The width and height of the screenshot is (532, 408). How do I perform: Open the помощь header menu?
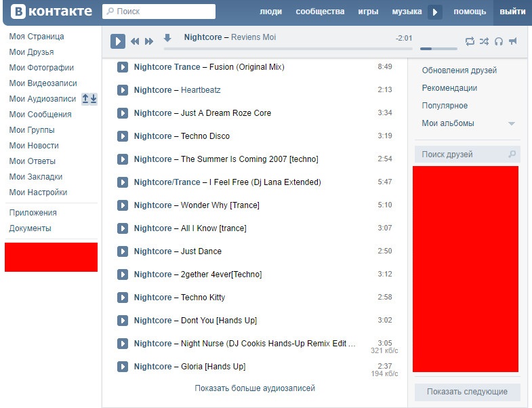tap(470, 12)
